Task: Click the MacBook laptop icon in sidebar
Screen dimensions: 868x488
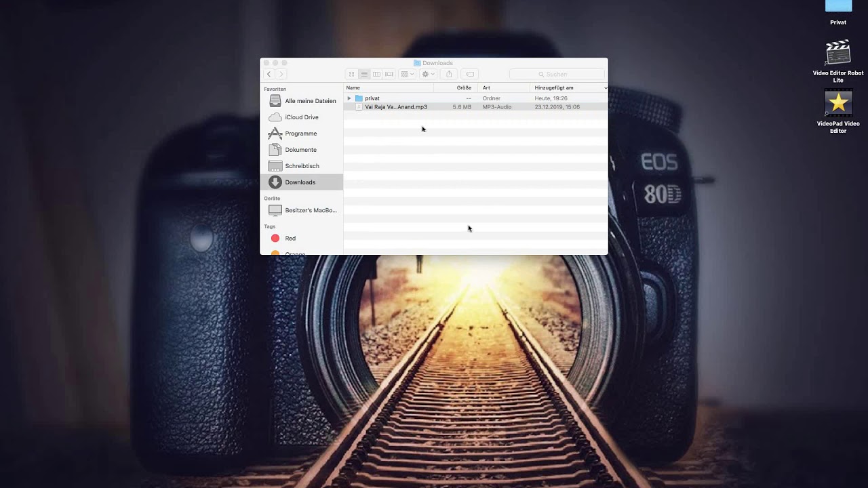Action: click(x=275, y=210)
